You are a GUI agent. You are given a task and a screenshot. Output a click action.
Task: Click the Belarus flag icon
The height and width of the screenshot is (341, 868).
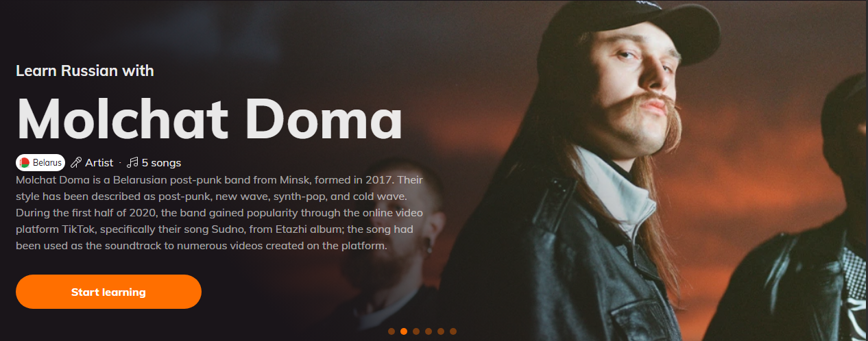click(x=25, y=162)
